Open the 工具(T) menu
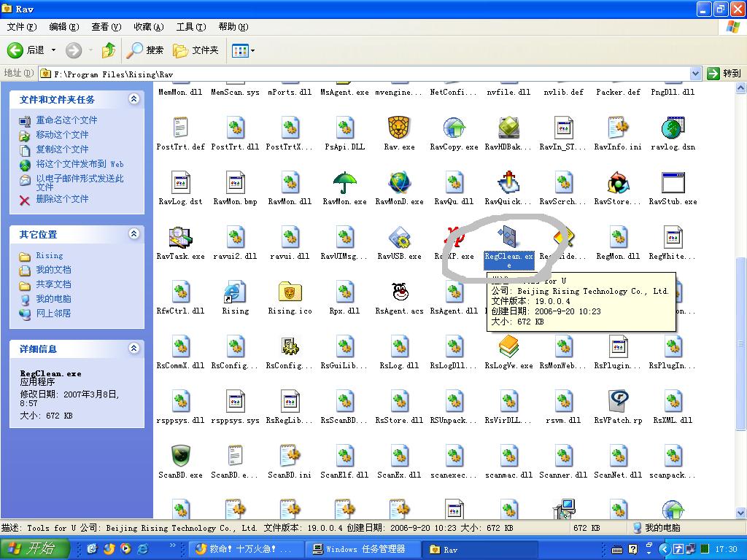The image size is (747, 560). tap(191, 27)
